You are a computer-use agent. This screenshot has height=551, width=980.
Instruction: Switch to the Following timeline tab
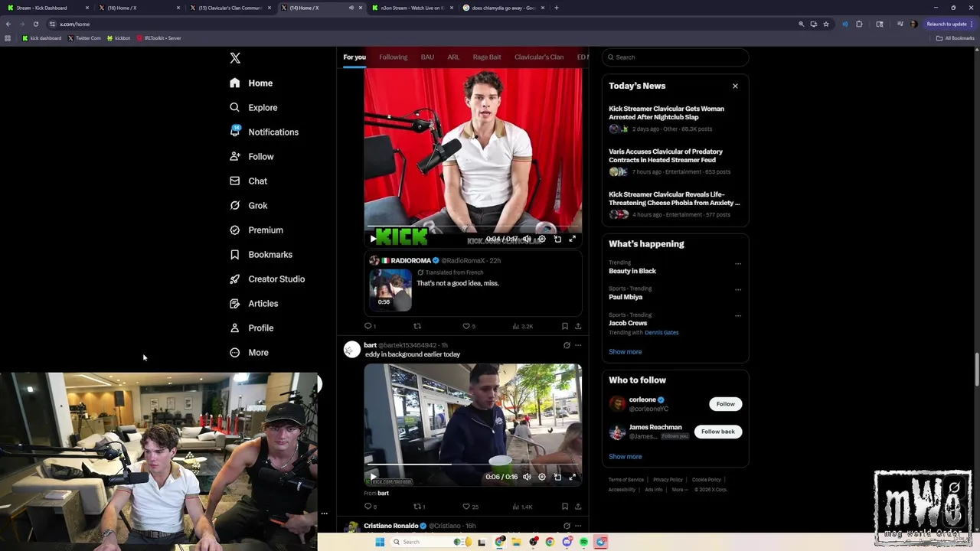point(393,57)
